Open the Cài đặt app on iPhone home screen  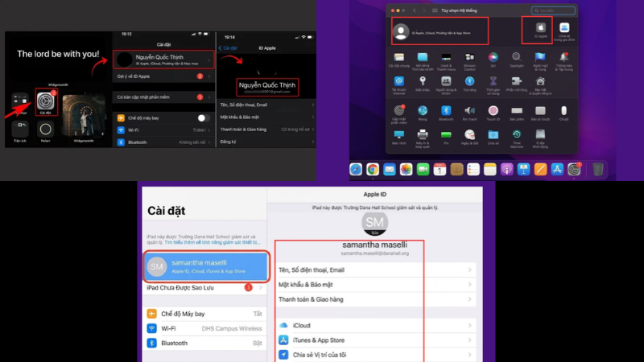point(46,101)
